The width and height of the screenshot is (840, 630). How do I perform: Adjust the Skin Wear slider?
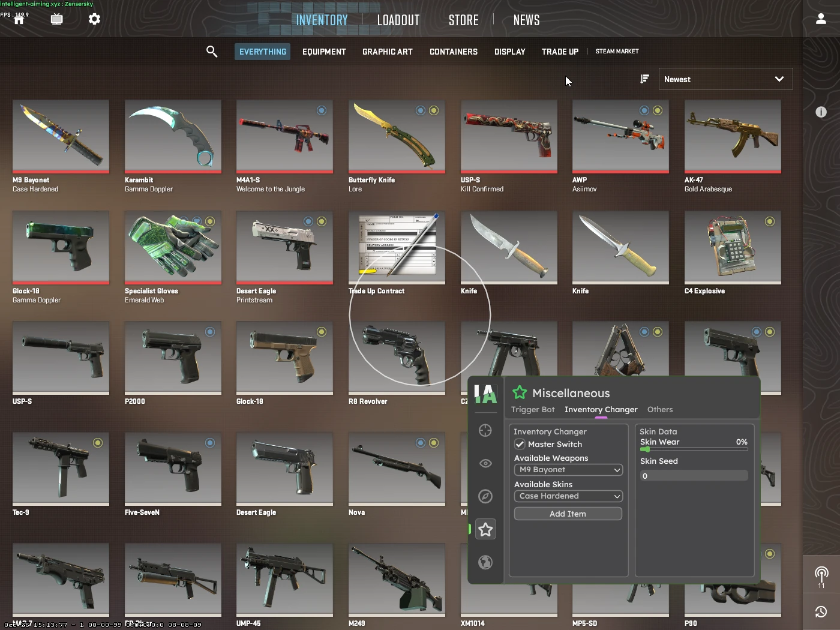pos(694,449)
